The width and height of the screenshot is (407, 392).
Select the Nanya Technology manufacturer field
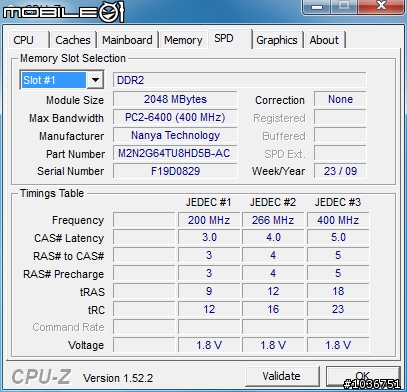pos(175,135)
